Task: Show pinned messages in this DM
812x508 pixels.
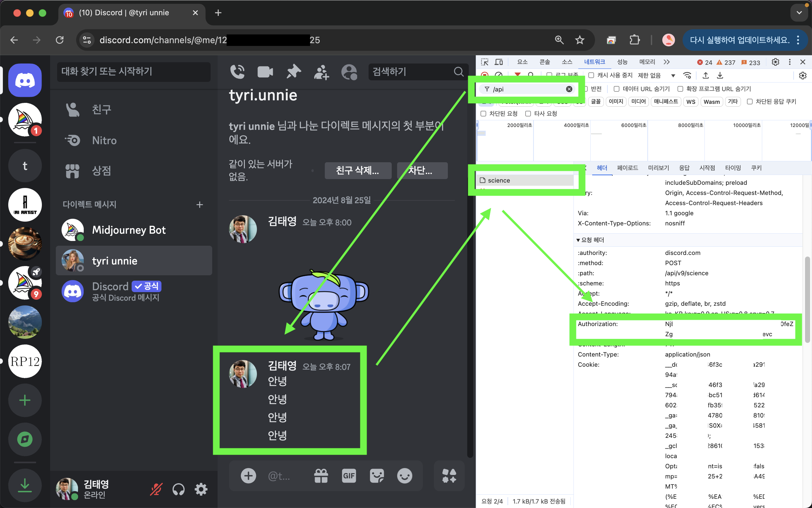Action: point(294,71)
